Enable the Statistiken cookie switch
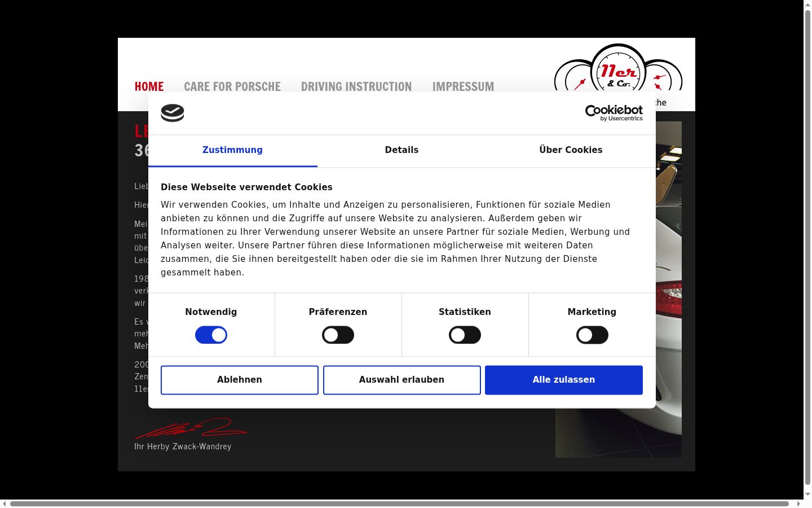 pyautogui.click(x=465, y=335)
